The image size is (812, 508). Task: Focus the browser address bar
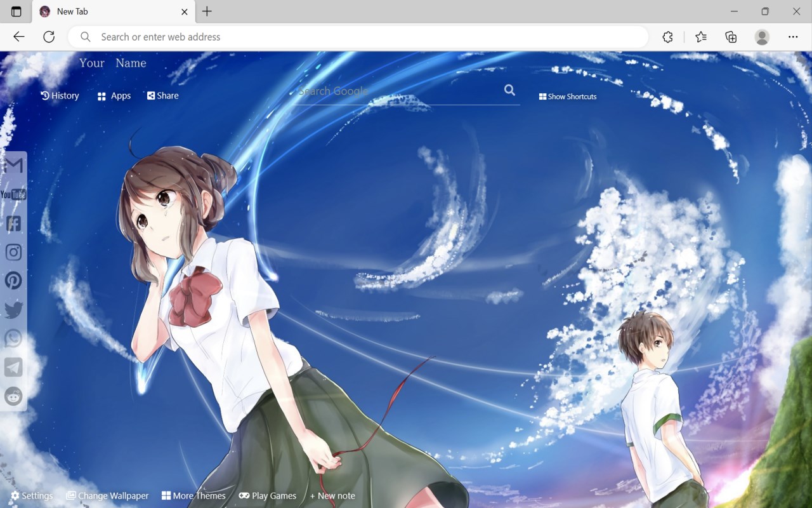(358, 37)
